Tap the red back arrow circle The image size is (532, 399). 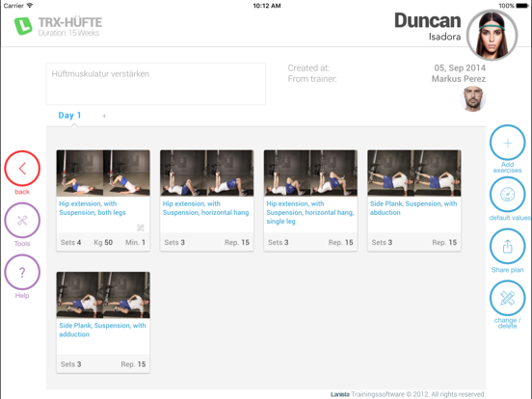click(x=22, y=169)
